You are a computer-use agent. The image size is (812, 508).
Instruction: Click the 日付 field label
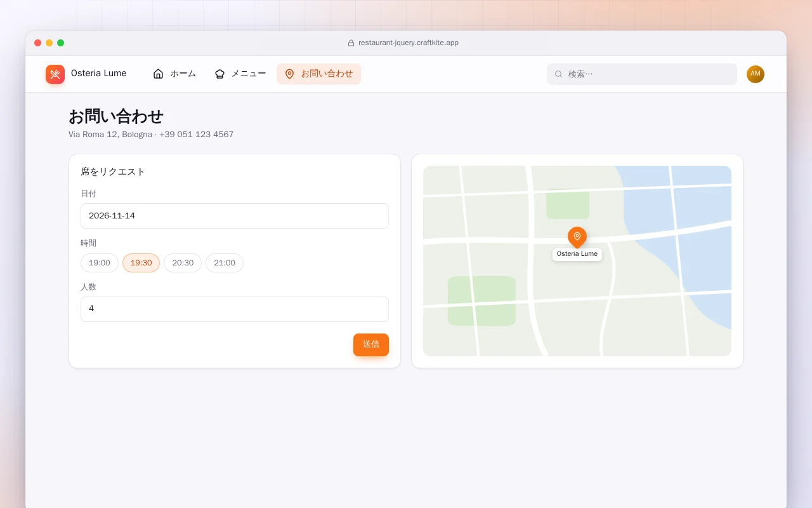click(x=89, y=194)
